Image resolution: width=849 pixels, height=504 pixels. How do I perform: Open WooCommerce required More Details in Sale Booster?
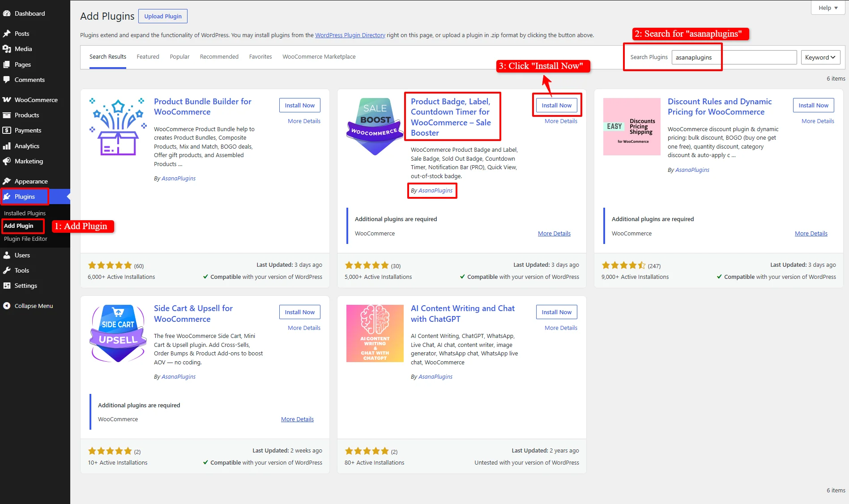click(x=554, y=233)
